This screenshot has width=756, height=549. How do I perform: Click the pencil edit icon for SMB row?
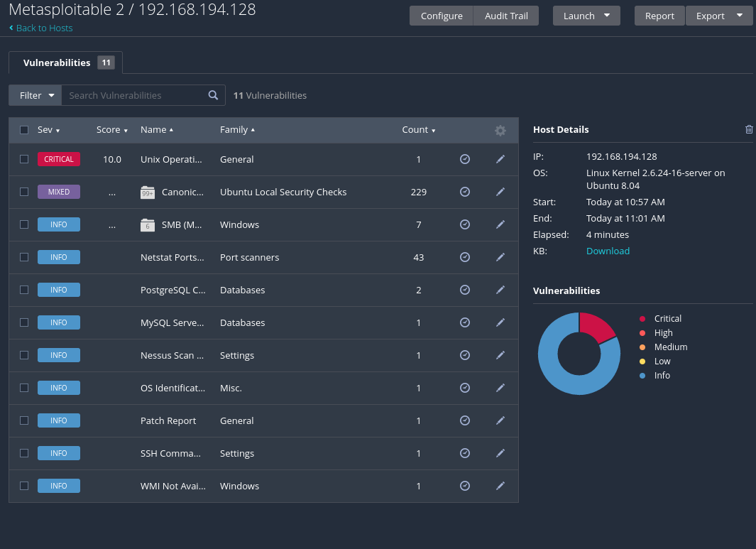click(x=500, y=224)
